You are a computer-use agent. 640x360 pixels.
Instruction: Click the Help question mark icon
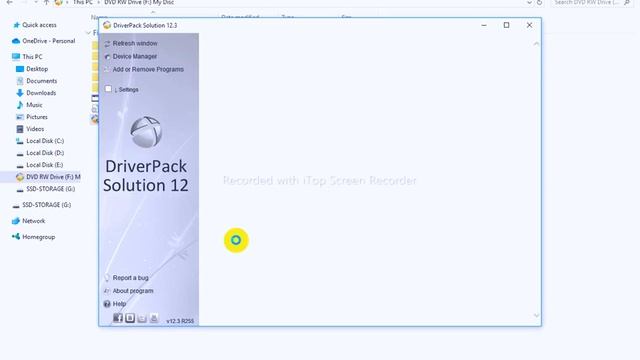107,304
